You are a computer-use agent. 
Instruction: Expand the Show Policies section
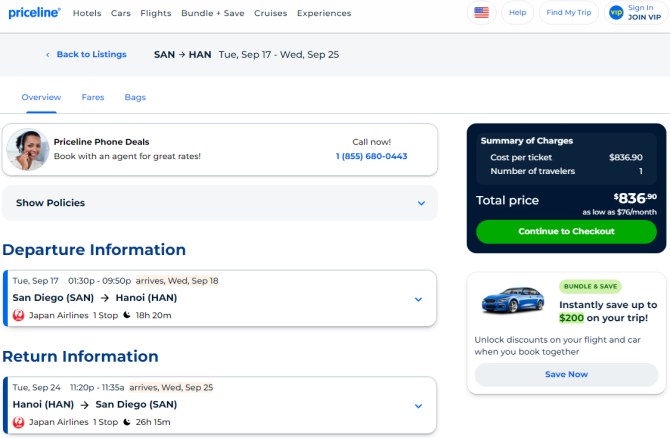click(x=220, y=203)
